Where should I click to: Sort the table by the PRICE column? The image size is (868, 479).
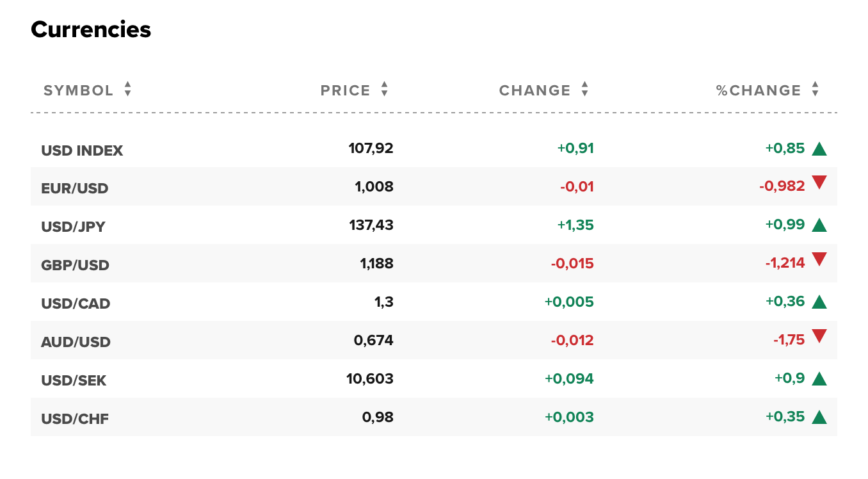[x=384, y=90]
